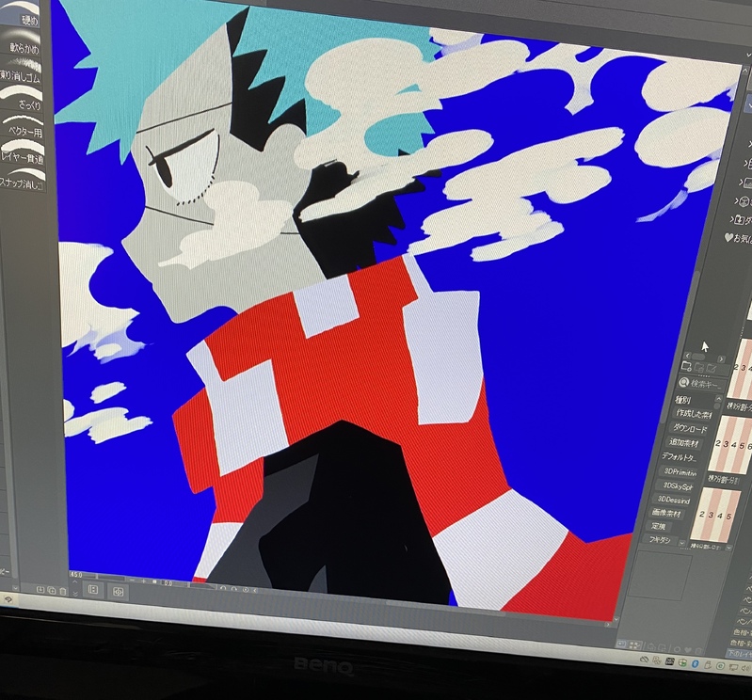Click the left arrow in material tree scrollbar
Screen dimensions: 752x700
tap(688, 356)
